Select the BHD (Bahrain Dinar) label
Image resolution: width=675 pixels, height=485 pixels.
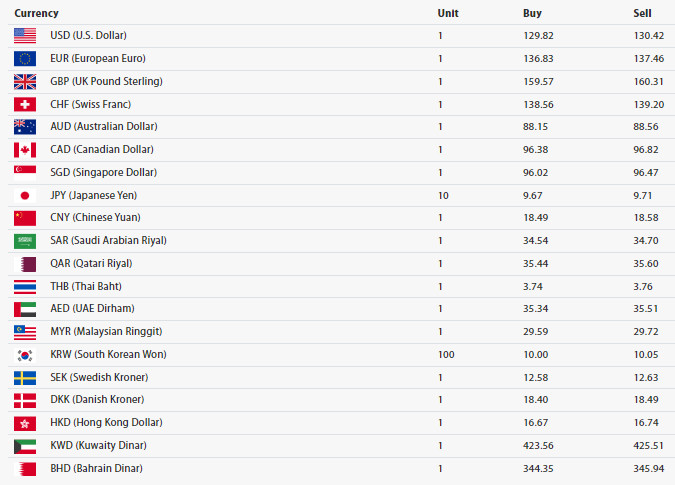96,468
